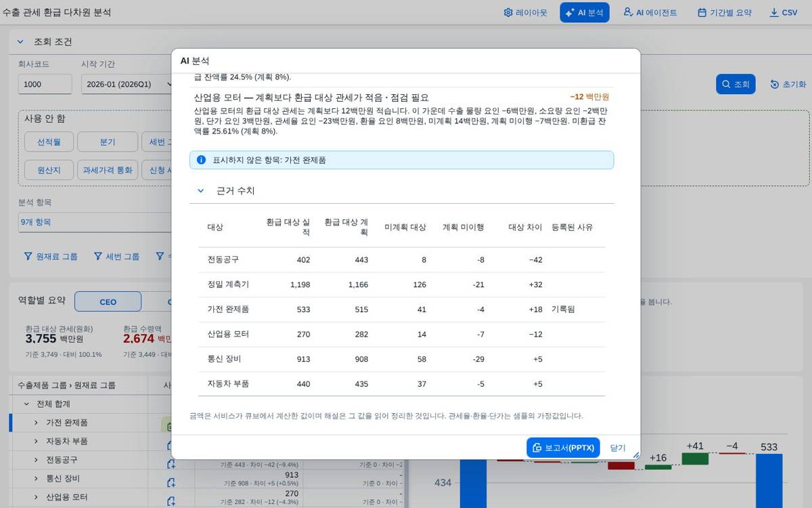This screenshot has height=508, width=812.
Task: Open the 시작 기간 dropdown
Action: pos(126,84)
